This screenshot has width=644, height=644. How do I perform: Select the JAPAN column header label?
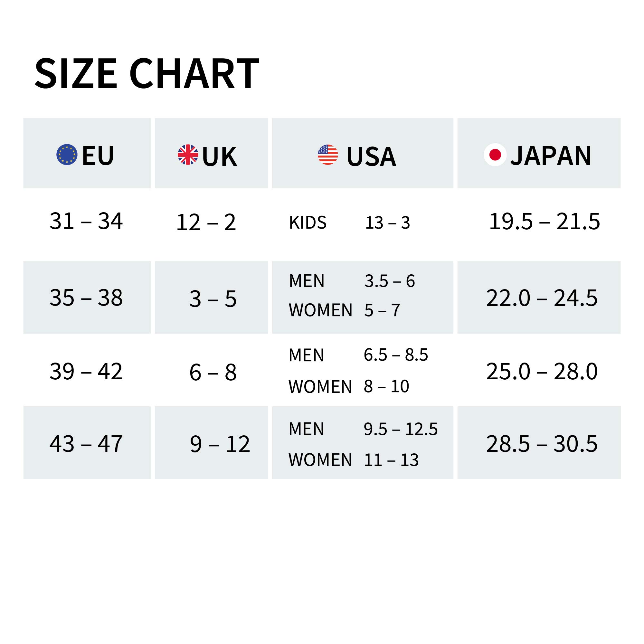click(551, 155)
